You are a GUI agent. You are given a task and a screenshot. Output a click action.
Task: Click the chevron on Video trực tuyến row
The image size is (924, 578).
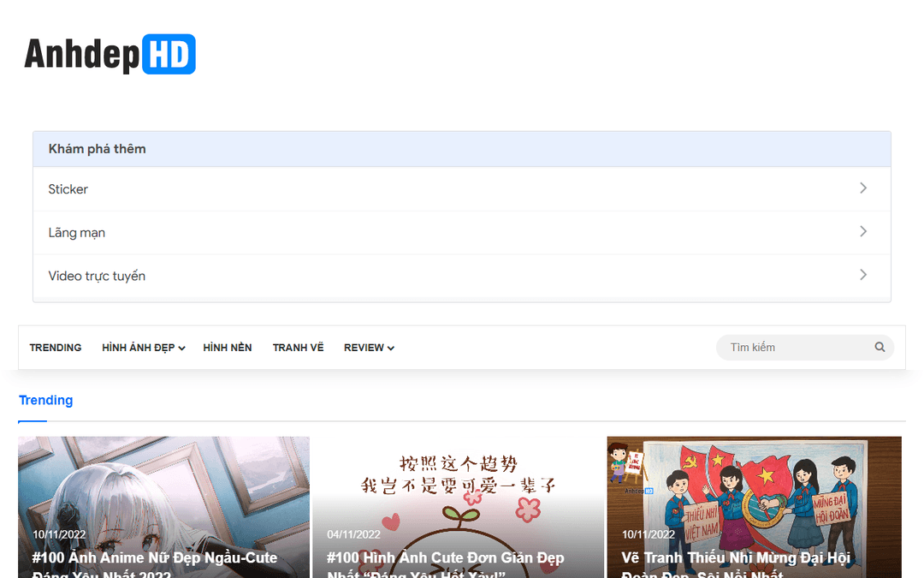tap(862, 275)
